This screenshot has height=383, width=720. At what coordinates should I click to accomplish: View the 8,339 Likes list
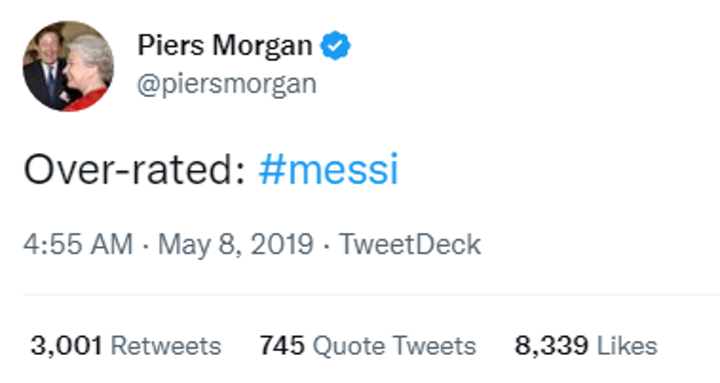pos(586,345)
